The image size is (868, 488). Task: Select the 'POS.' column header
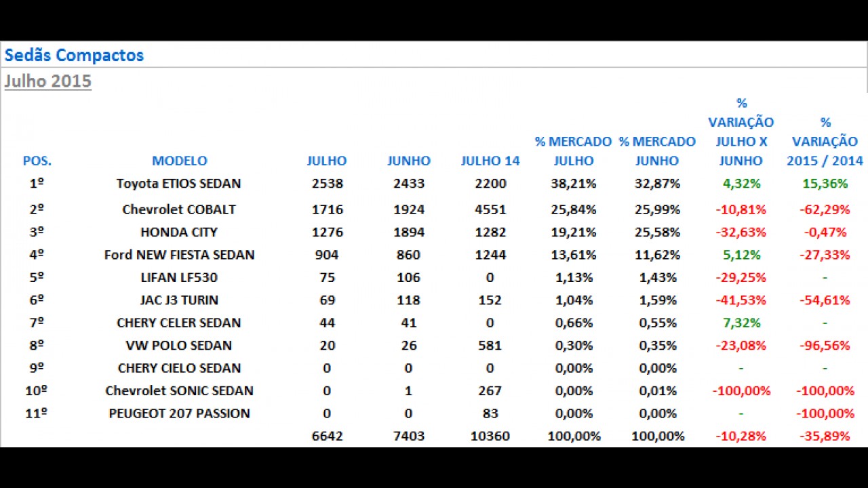point(37,161)
